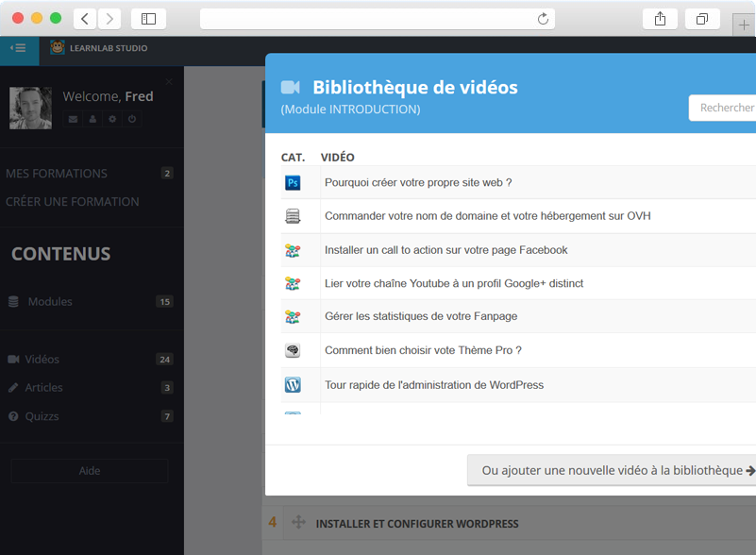Image resolution: width=756 pixels, height=555 pixels.
Task: Click the Modules count badge 15
Action: point(165,302)
